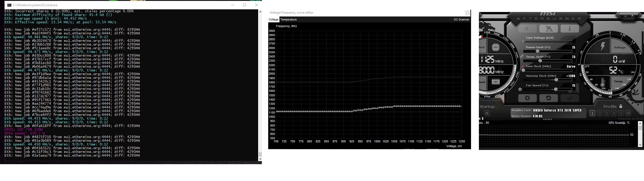Click the save profile floppy icon

(628, 113)
